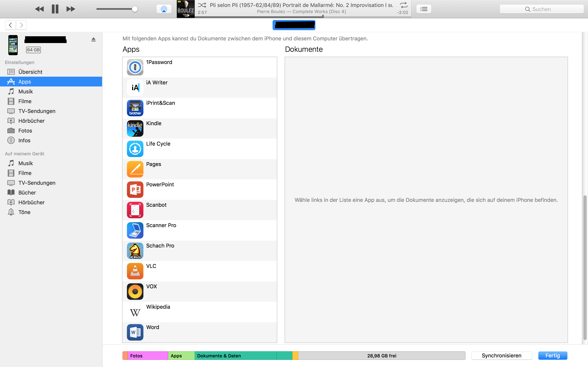Select the Musik item under Auf meinem Gerät
The height and width of the screenshot is (367, 588).
(x=25, y=163)
